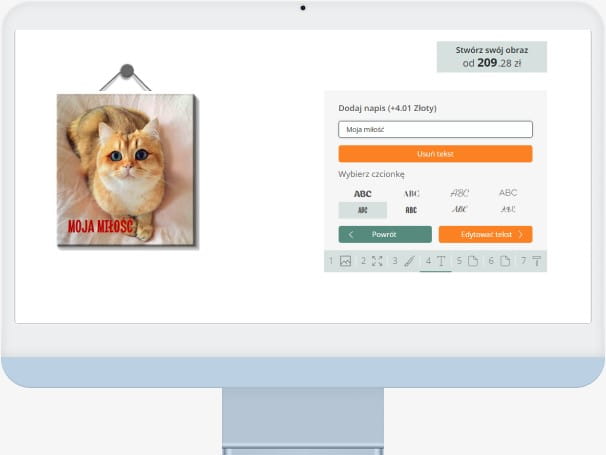
Task: Select the highlighted condensed ABC font
Action: pyautogui.click(x=362, y=210)
